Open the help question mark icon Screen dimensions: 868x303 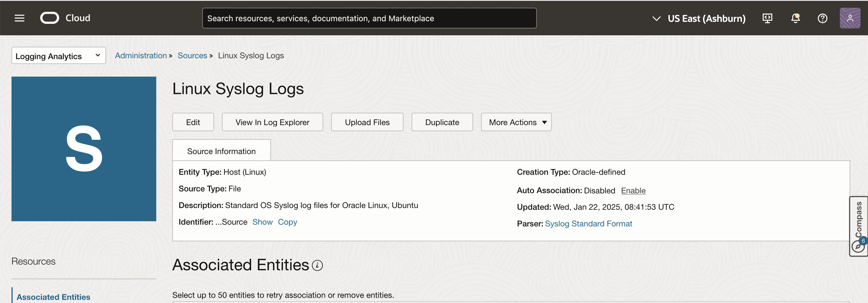pos(822,18)
